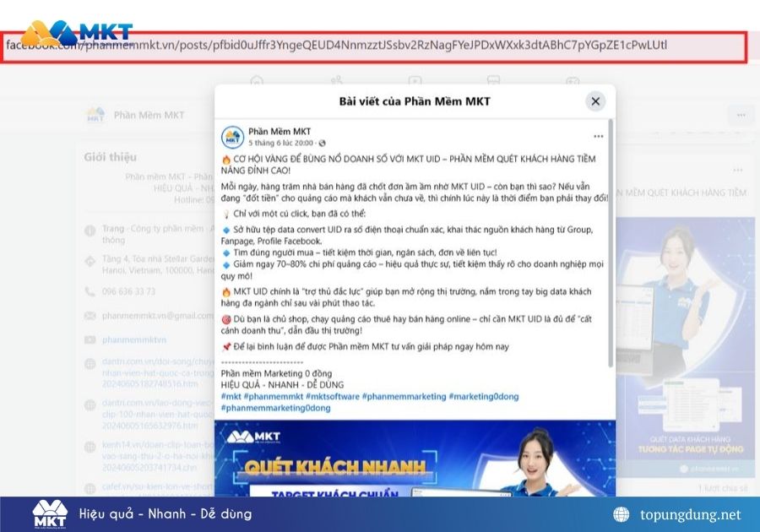This screenshot has height=532, width=760.
Task: Click the background post's three-dot menu on right
Action: [x=738, y=170]
